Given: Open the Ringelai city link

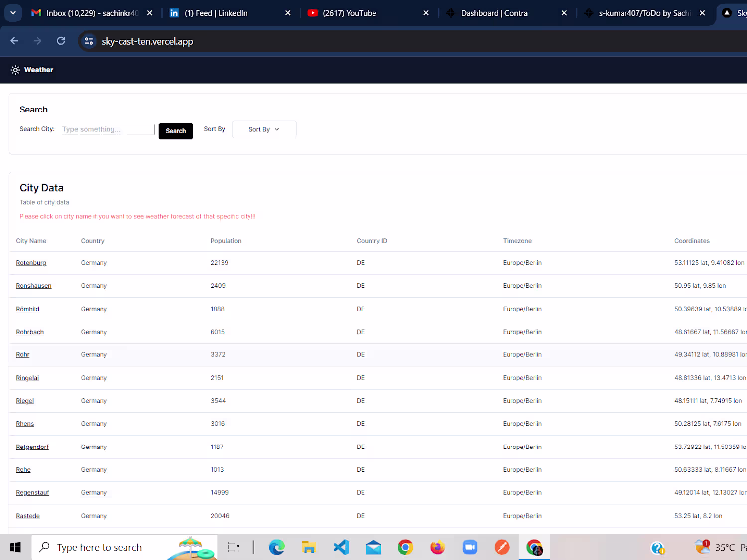Looking at the screenshot, I should (x=27, y=378).
